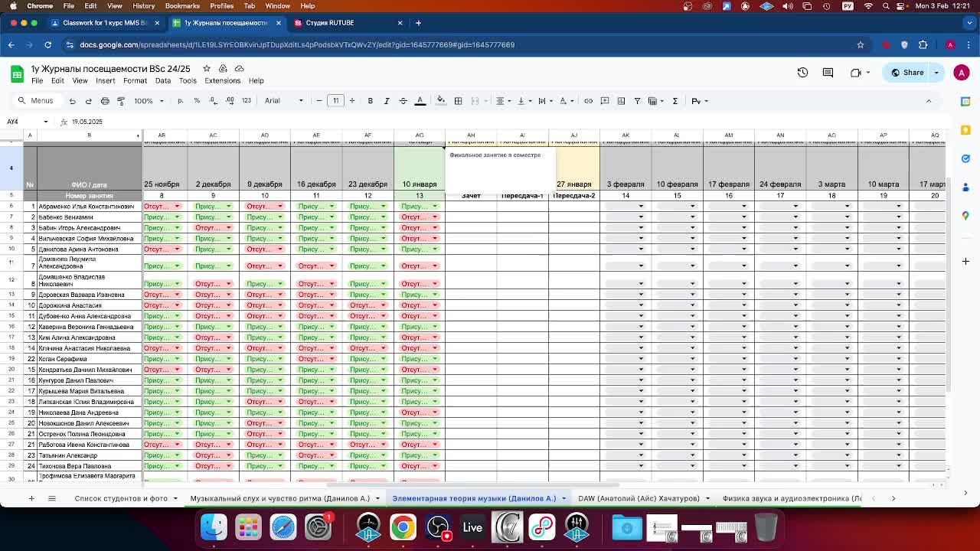Image resolution: width=980 pixels, height=551 pixels.
Task: Decrease the font size
Action: coord(319,101)
